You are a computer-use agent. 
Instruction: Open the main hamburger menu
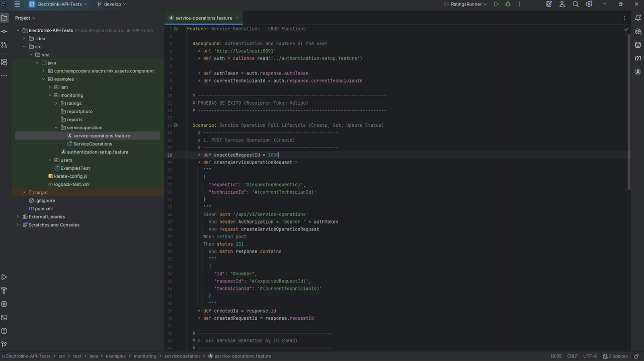[17, 4]
